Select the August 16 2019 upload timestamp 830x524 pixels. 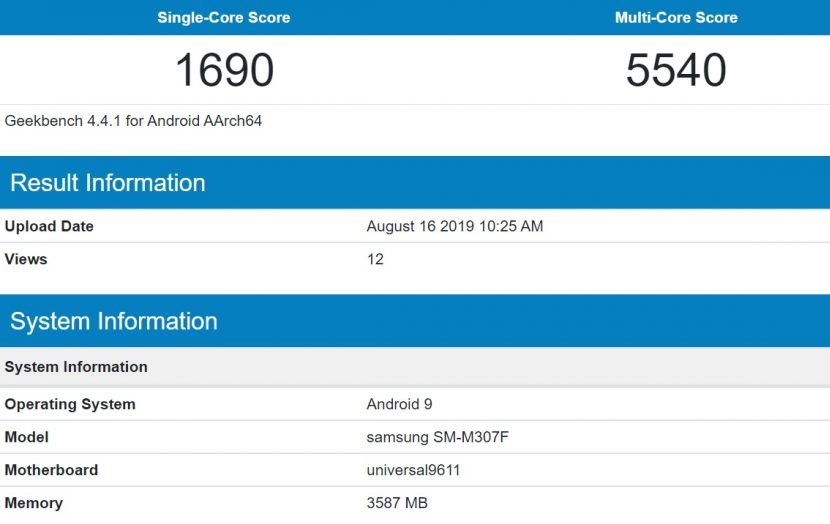click(x=455, y=226)
